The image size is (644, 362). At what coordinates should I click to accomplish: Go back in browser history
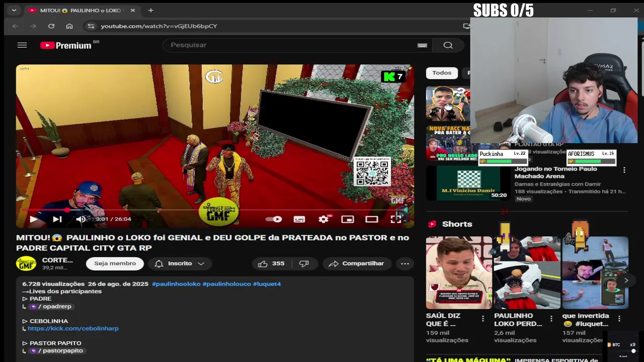[15, 26]
